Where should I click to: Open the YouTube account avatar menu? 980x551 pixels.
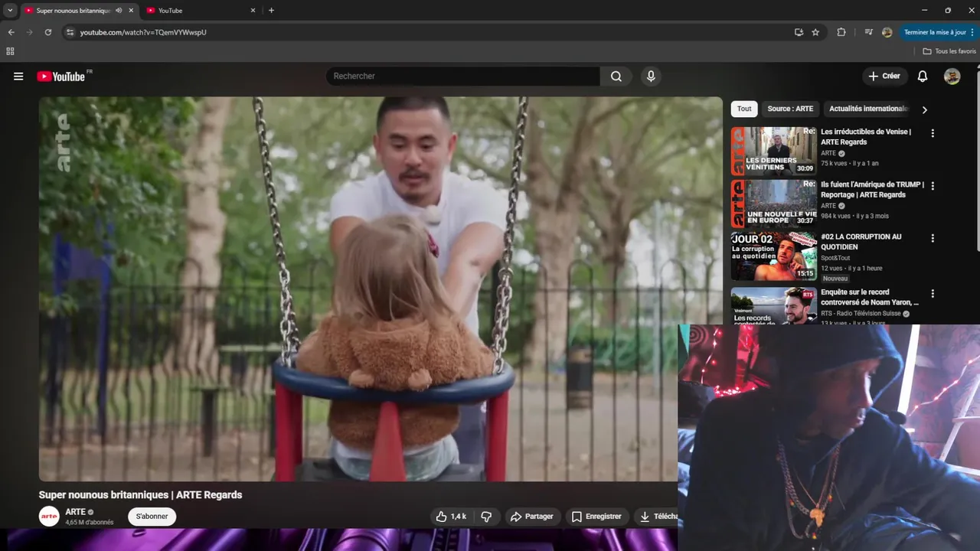(952, 77)
